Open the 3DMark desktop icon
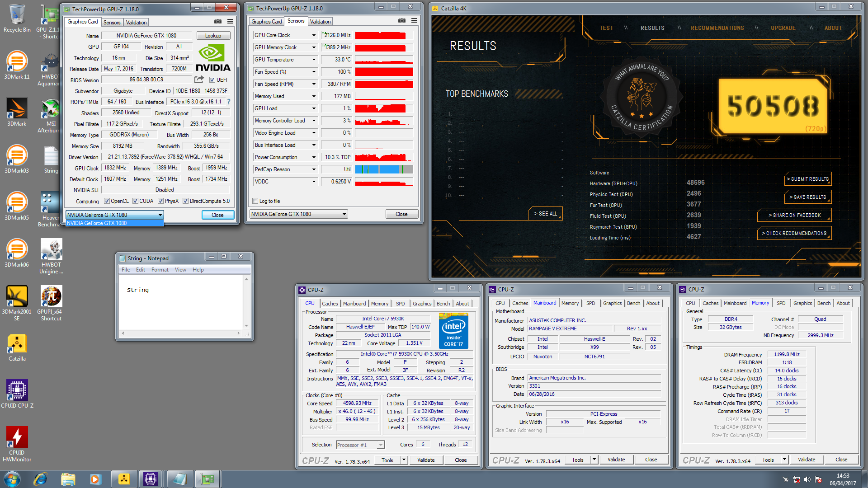The height and width of the screenshot is (488, 868). coord(17,112)
